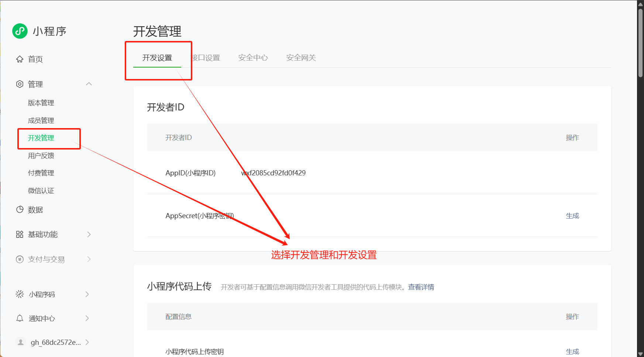644x357 pixels.
Task: Open 版本管理 in the sidebar
Action: click(x=41, y=103)
